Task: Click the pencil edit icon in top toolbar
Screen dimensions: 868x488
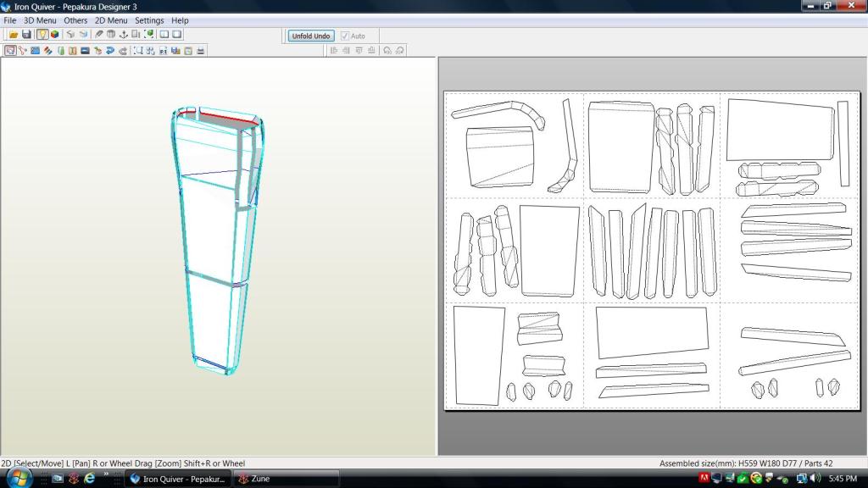Action: [x=98, y=34]
